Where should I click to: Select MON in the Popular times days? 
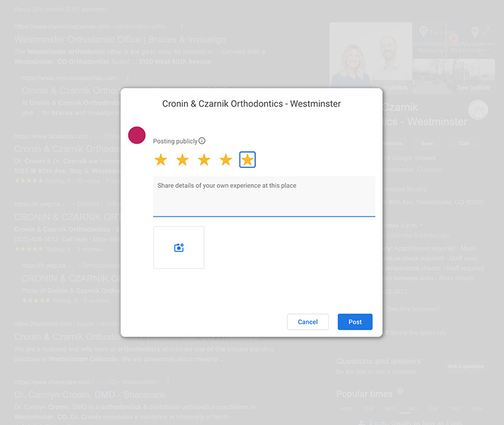(x=347, y=409)
